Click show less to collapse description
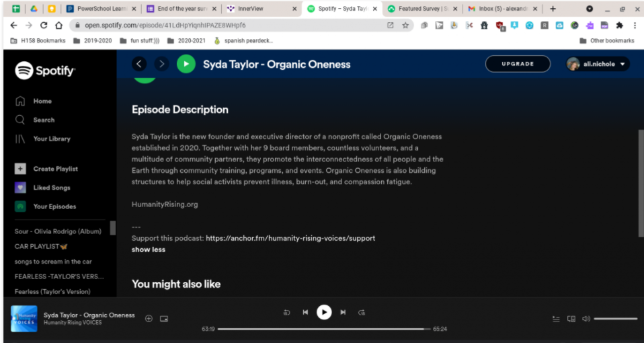This screenshot has width=644, height=343. coord(149,250)
